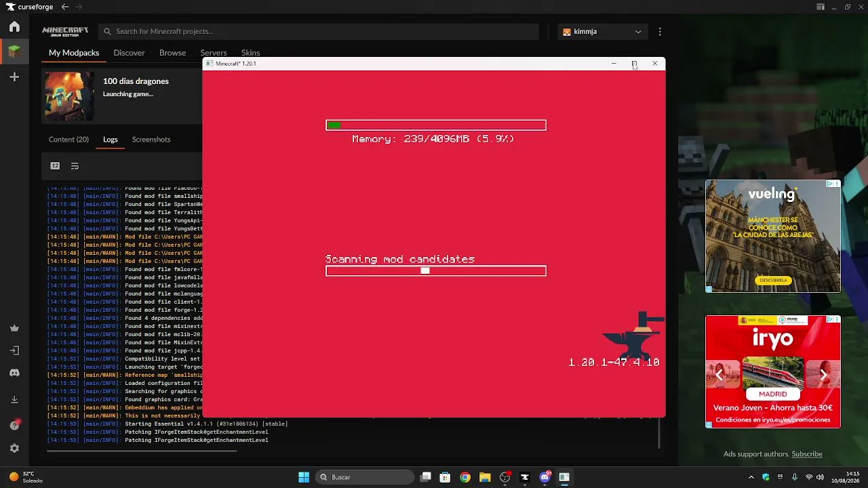This screenshot has height=488, width=868.
Task: Click log line 'Launching target'
Action: (125, 367)
